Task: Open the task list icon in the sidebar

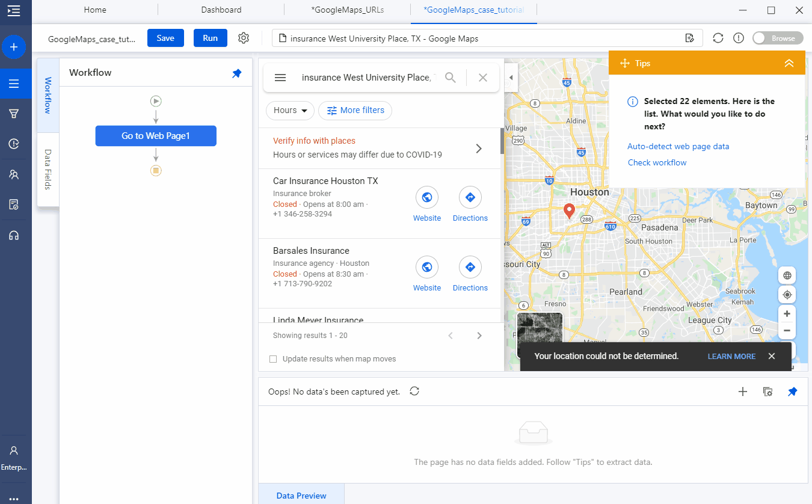Action: point(14,84)
